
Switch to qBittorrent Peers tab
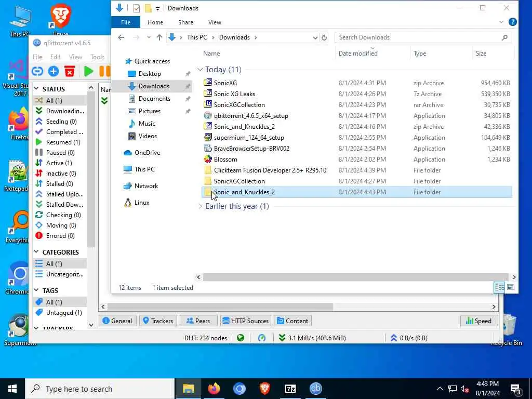(198, 321)
